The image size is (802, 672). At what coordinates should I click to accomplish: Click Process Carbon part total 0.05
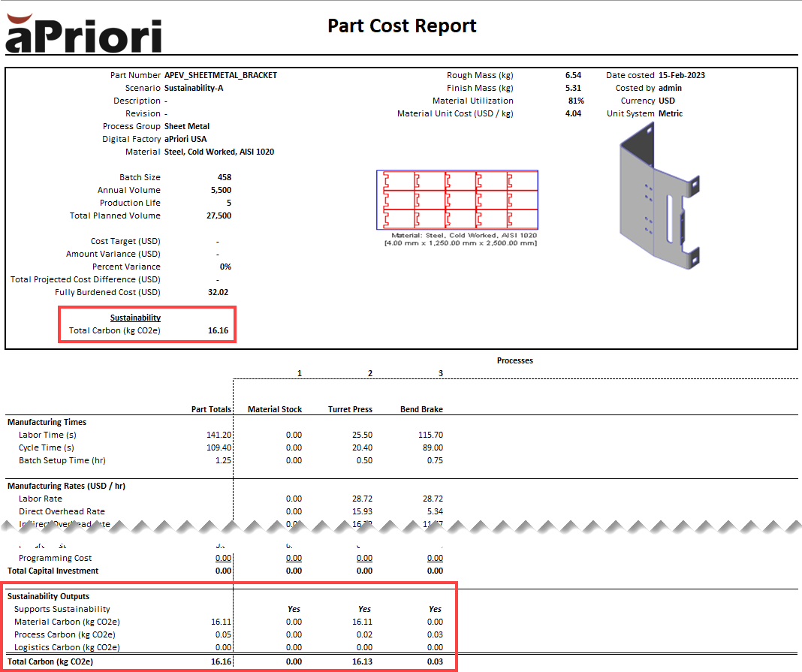[223, 634]
